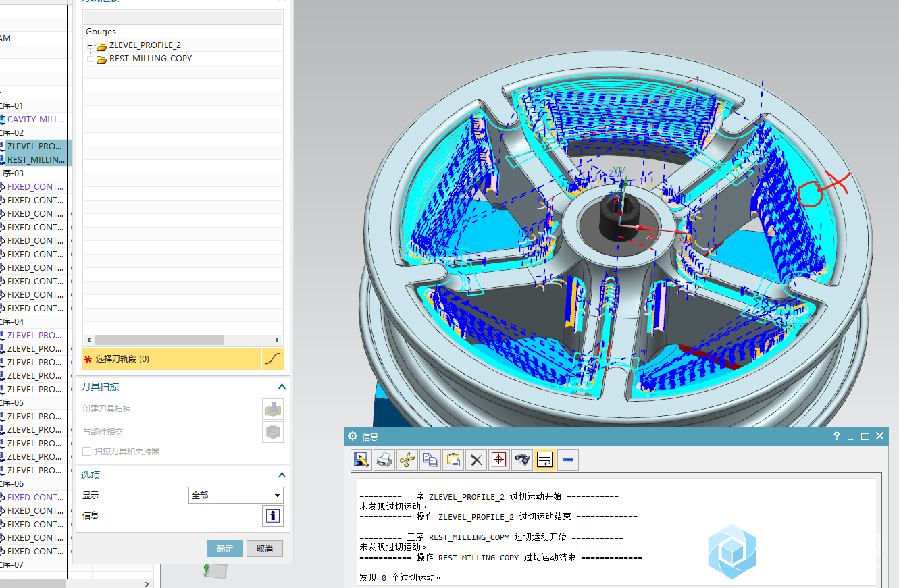Screen dimensions: 899x588
Task: Select the 工序-03 group
Action: [x=11, y=173]
